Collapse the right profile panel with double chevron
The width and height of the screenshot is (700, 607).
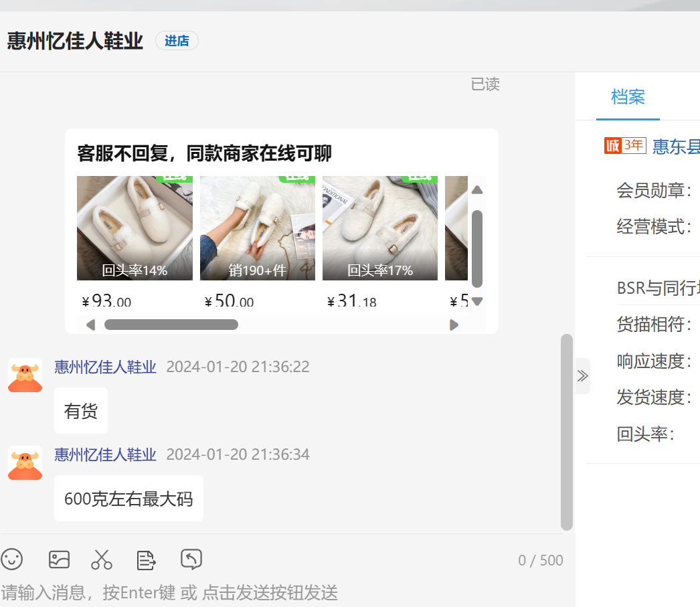(x=582, y=375)
